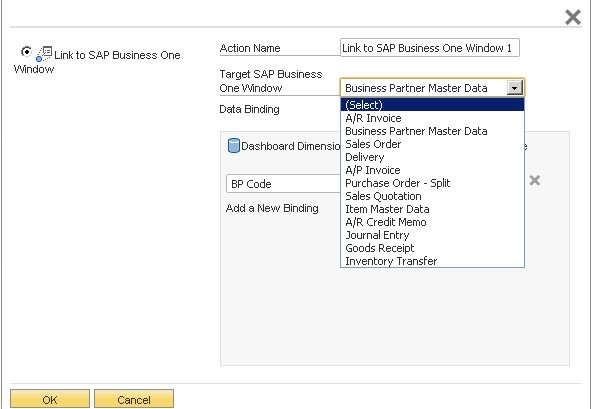Click the Add a New Binding link

(272, 208)
